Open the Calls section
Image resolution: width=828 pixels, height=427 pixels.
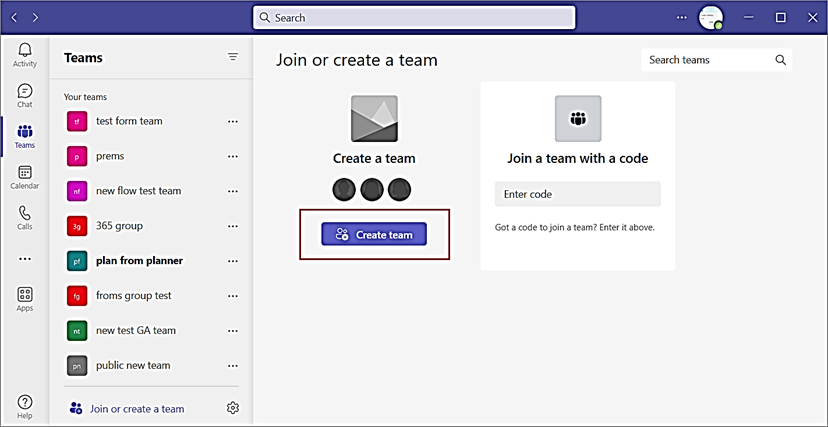coord(25,218)
